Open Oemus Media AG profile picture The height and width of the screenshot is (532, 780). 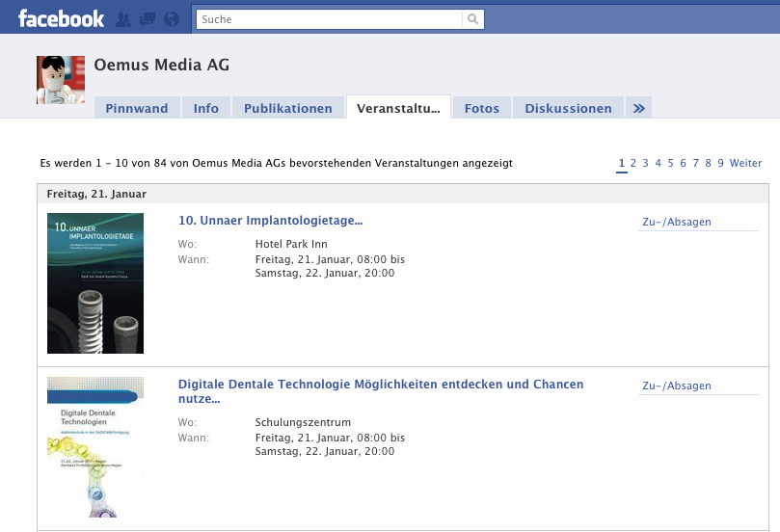tap(61, 80)
